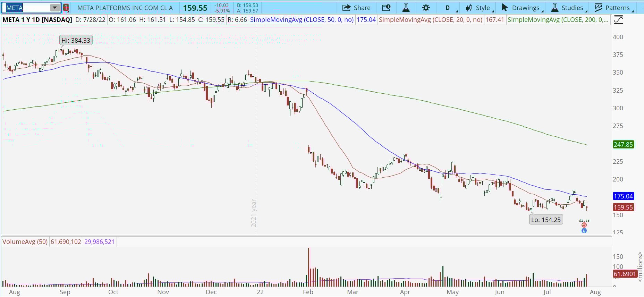Click the 50-day SMA value 175.04 in header

[x=366, y=20]
